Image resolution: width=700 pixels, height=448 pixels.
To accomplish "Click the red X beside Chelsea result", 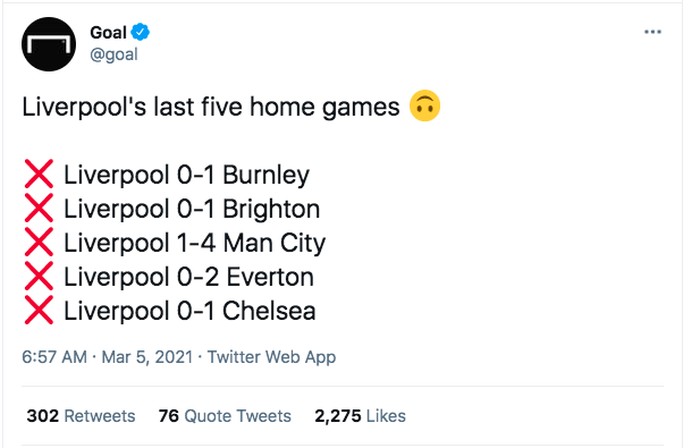I will tap(39, 311).
